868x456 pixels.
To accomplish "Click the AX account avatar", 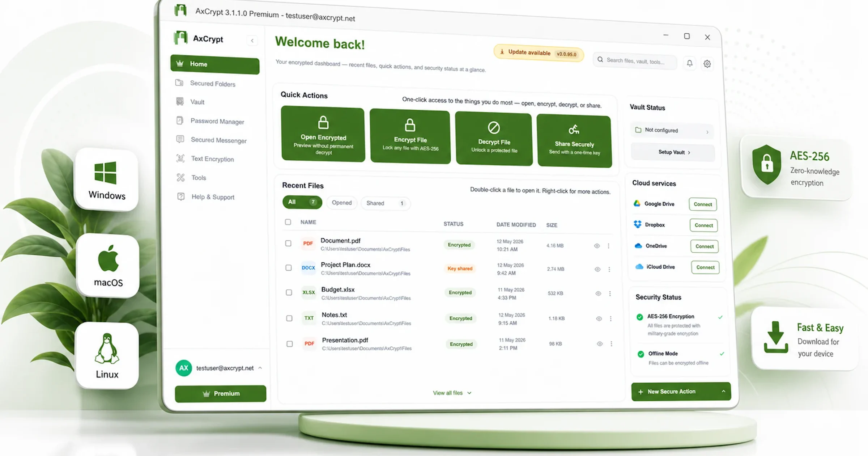I will (x=184, y=368).
